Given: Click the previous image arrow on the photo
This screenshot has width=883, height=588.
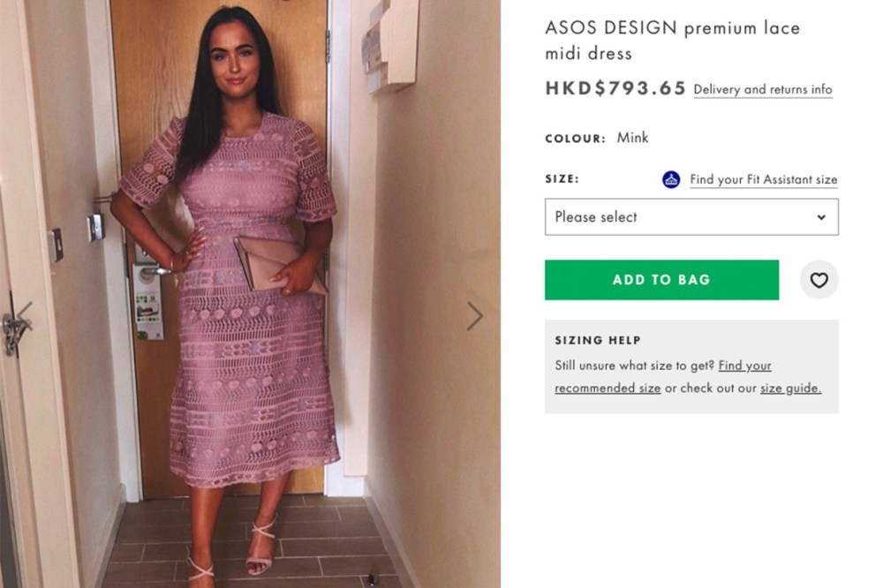Looking at the screenshot, I should click(25, 316).
